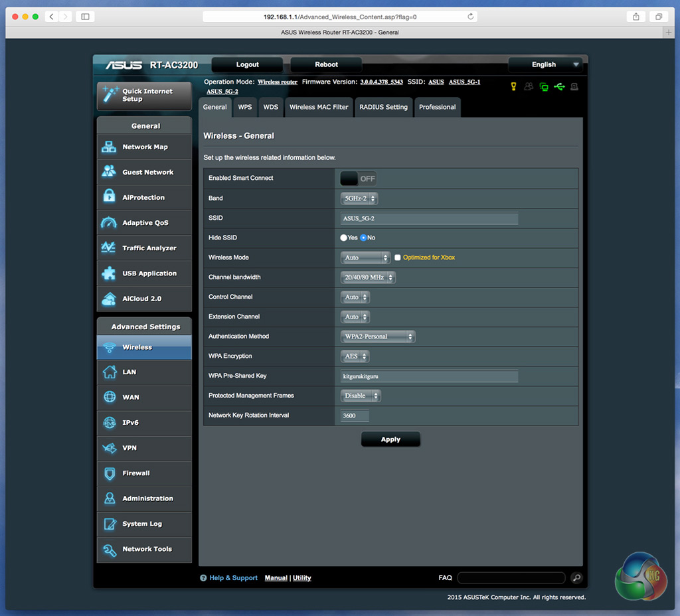Enable the Optimized for Xbox checkbox
Image resolution: width=680 pixels, height=616 pixels.
398,258
